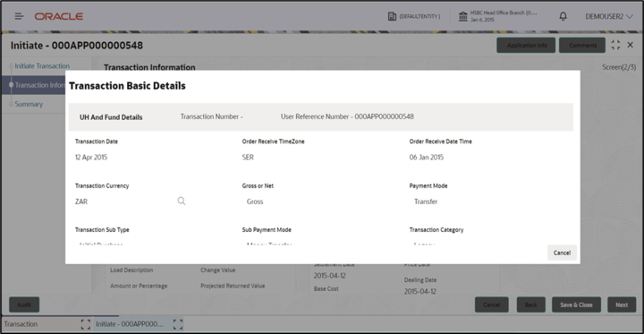Click the Settlement Date value 2015-04-12
The width and height of the screenshot is (644, 334).
(330, 276)
